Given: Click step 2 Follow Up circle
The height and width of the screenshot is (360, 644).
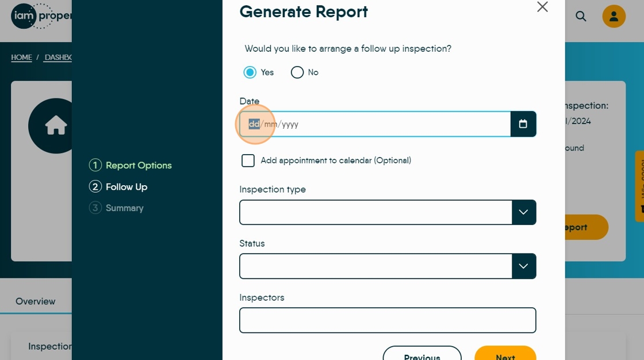Looking at the screenshot, I should tap(95, 186).
